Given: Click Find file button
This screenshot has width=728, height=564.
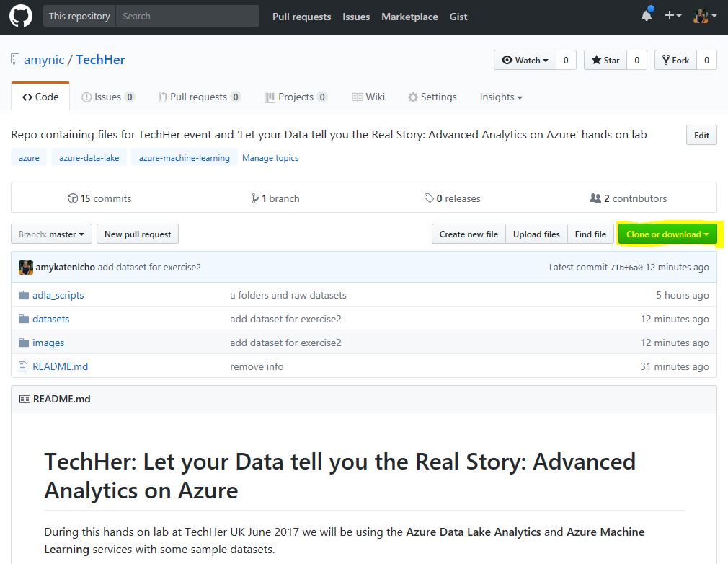Looking at the screenshot, I should (590, 234).
